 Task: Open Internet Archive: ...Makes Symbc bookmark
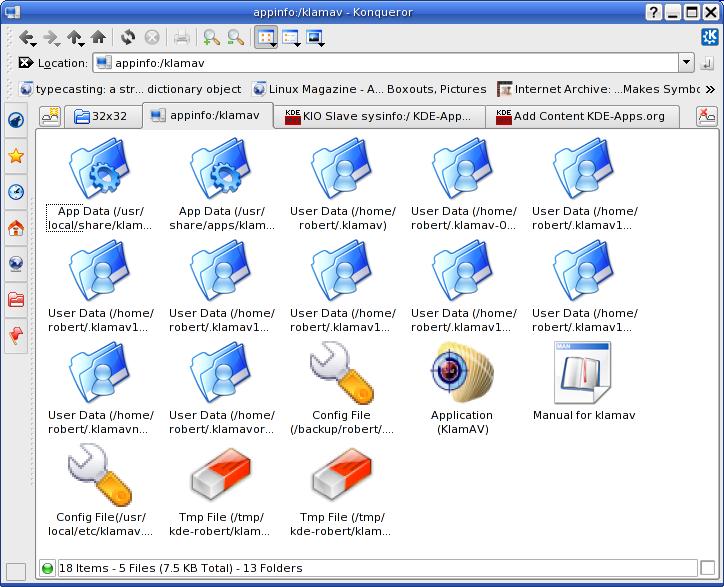tap(599, 89)
